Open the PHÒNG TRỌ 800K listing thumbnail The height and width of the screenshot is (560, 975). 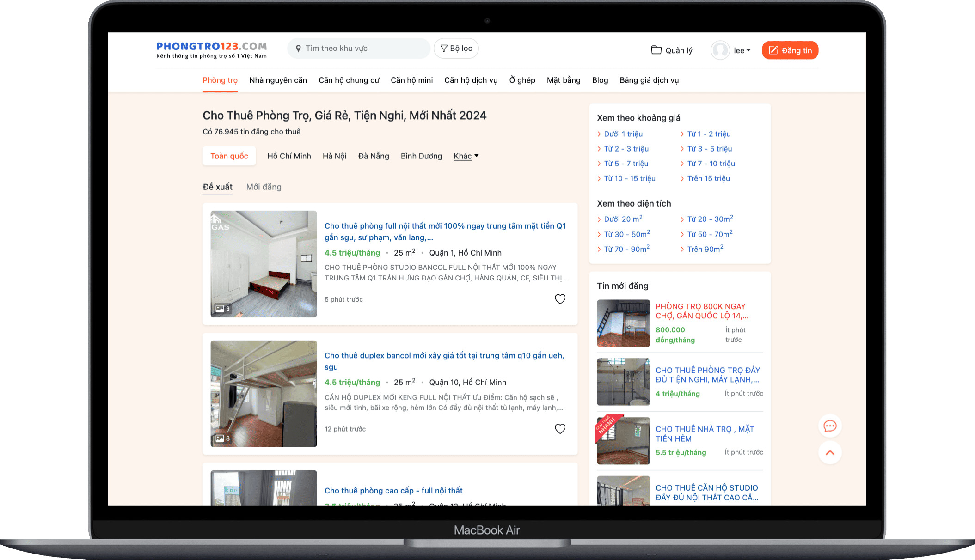click(x=623, y=323)
